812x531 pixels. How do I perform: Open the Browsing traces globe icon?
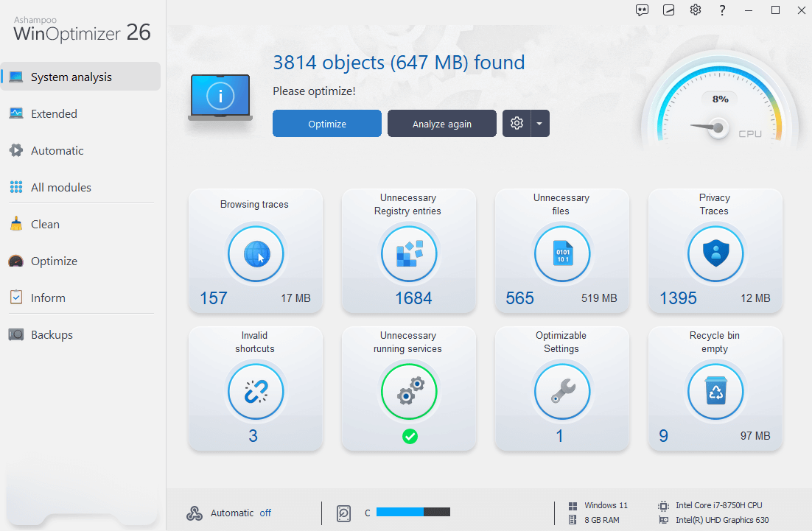coord(256,253)
